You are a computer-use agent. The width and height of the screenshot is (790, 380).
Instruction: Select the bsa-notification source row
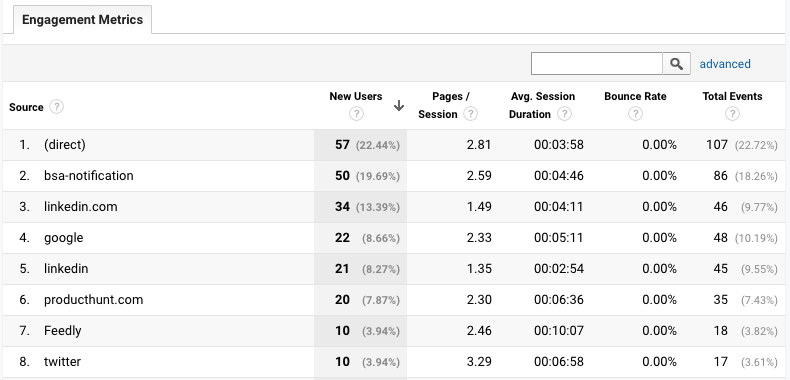coord(394,176)
